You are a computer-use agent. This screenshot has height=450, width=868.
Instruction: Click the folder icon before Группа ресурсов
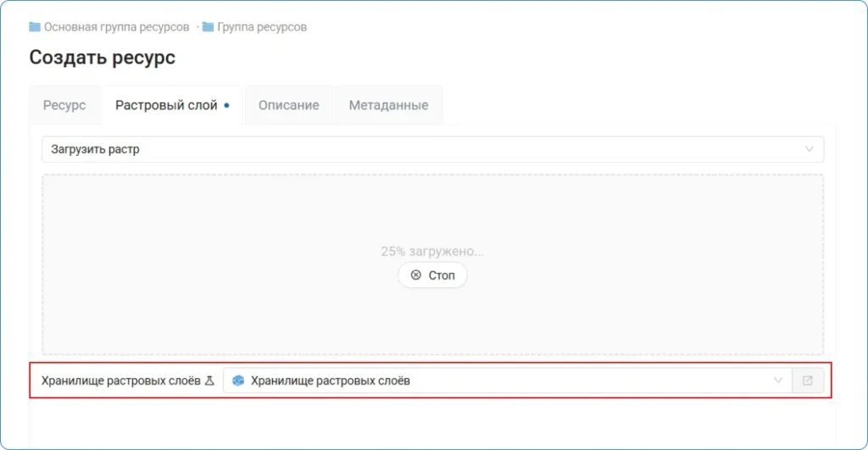pyautogui.click(x=209, y=26)
